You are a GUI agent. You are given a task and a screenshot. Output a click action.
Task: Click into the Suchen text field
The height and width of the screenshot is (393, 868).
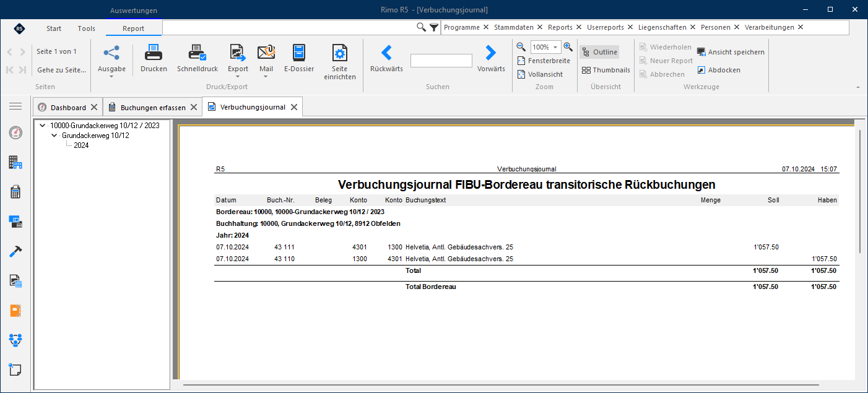point(441,61)
